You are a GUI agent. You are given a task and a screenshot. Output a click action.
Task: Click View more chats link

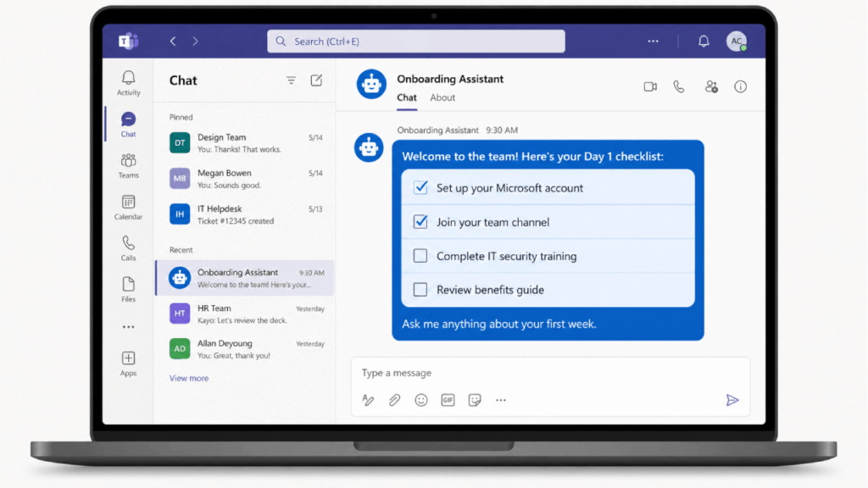click(189, 379)
